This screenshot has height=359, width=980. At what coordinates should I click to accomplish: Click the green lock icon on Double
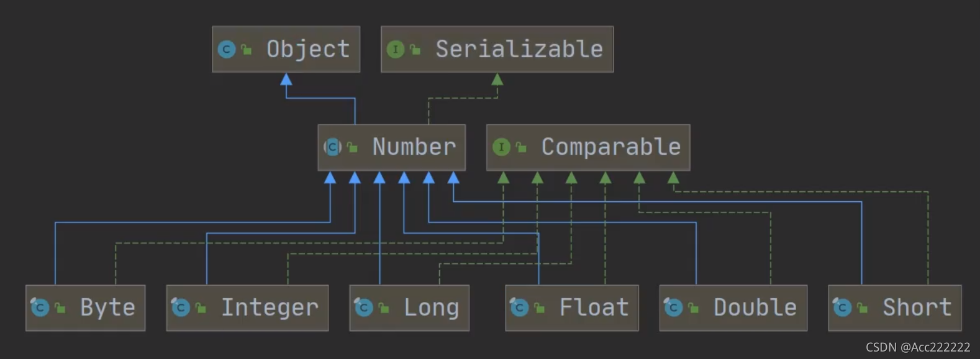693,307
